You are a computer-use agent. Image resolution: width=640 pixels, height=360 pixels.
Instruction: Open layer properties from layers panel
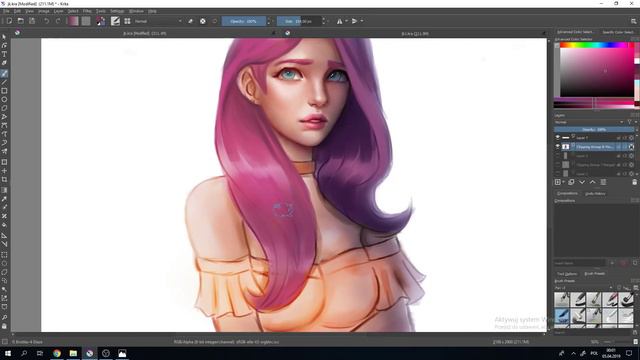point(603,182)
